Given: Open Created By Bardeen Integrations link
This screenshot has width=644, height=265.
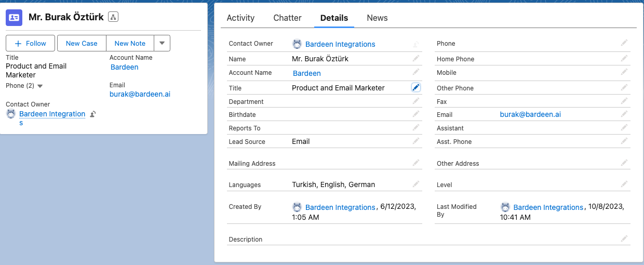Looking at the screenshot, I should click(x=340, y=207).
